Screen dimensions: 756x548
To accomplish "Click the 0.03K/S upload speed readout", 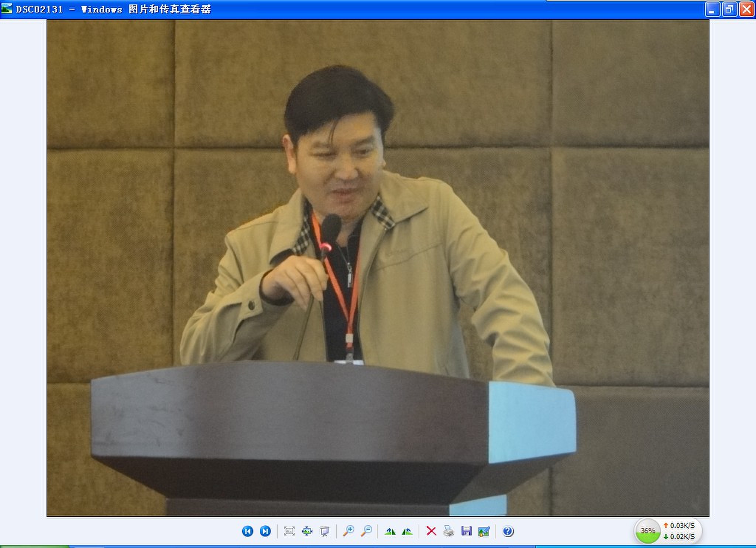I will (x=679, y=525).
